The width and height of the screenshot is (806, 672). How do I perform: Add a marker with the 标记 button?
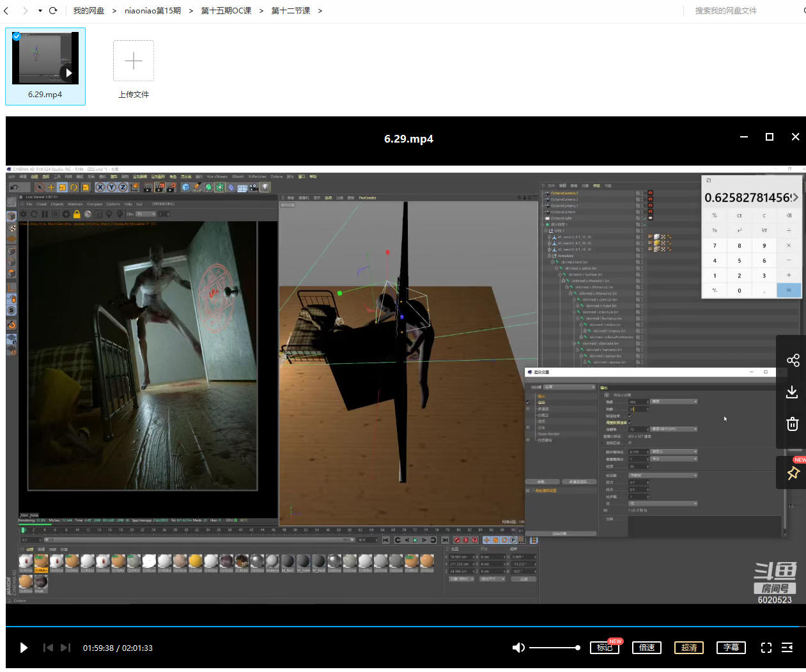pyautogui.click(x=605, y=648)
